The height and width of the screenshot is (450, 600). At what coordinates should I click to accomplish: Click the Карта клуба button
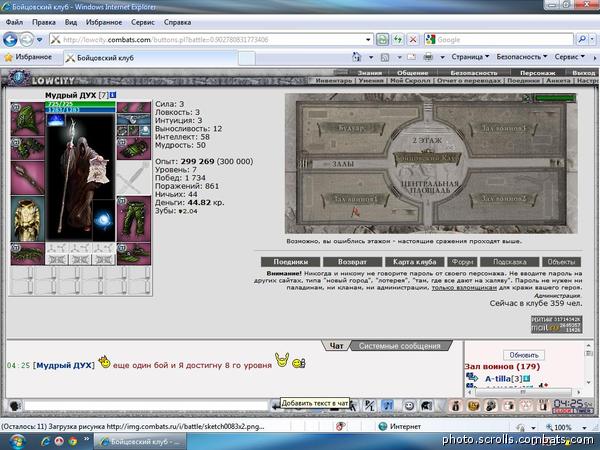pyautogui.click(x=415, y=262)
